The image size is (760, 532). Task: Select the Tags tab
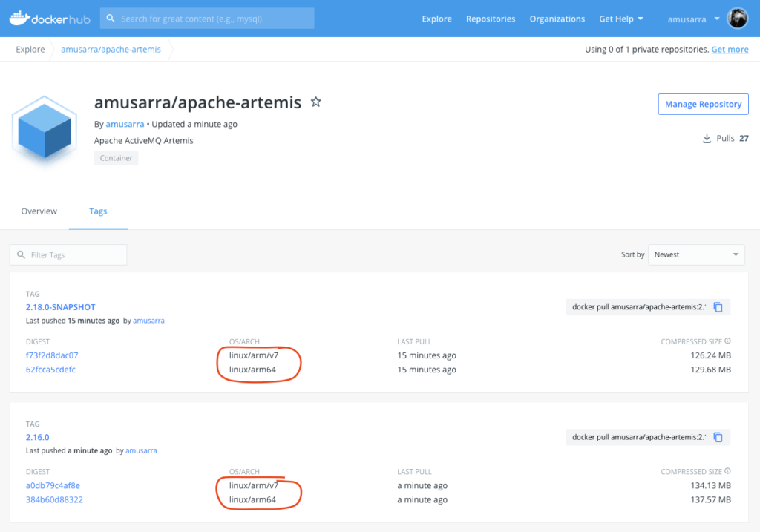[x=98, y=211]
